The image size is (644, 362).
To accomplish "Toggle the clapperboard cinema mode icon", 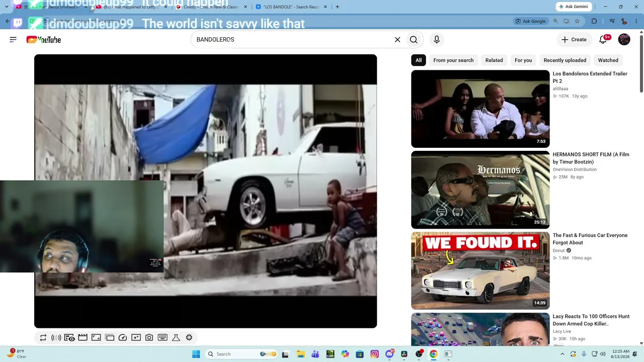I will tap(83, 338).
